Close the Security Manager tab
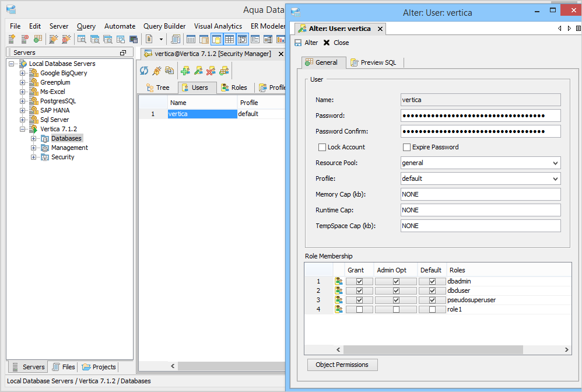This screenshot has height=392, width=582. [x=281, y=54]
